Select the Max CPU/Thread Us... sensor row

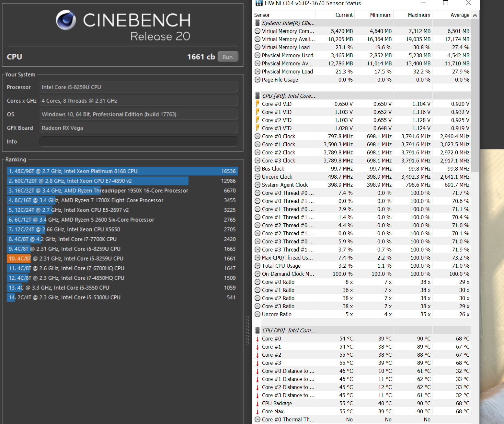point(361,258)
